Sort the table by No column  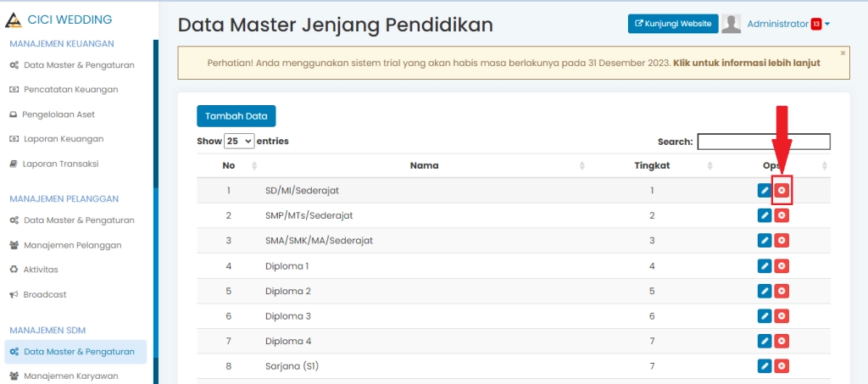[x=254, y=165]
